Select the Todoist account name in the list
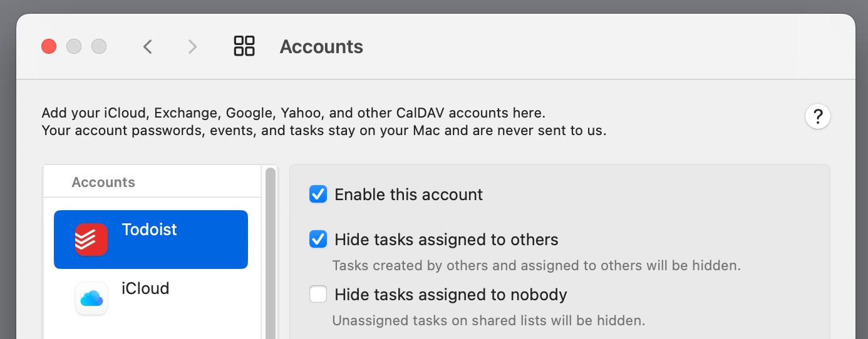This screenshot has width=868, height=339. [150, 230]
